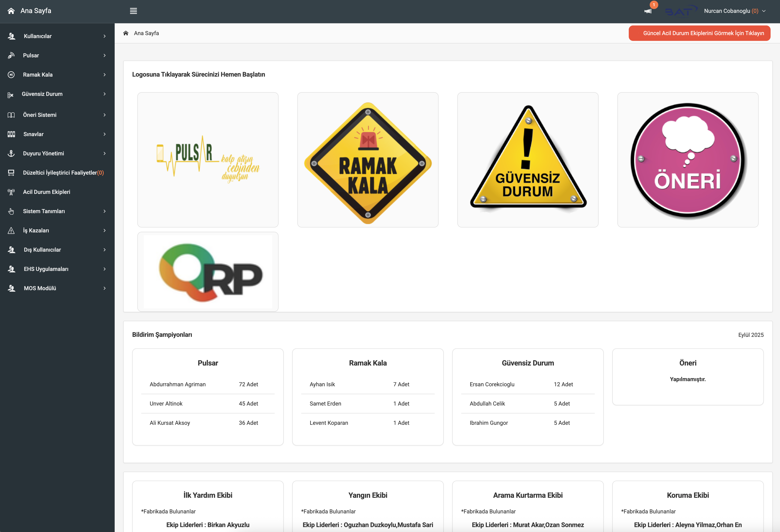This screenshot has height=532, width=780.
Task: Open the Pulsar logo tile
Action: (208, 160)
